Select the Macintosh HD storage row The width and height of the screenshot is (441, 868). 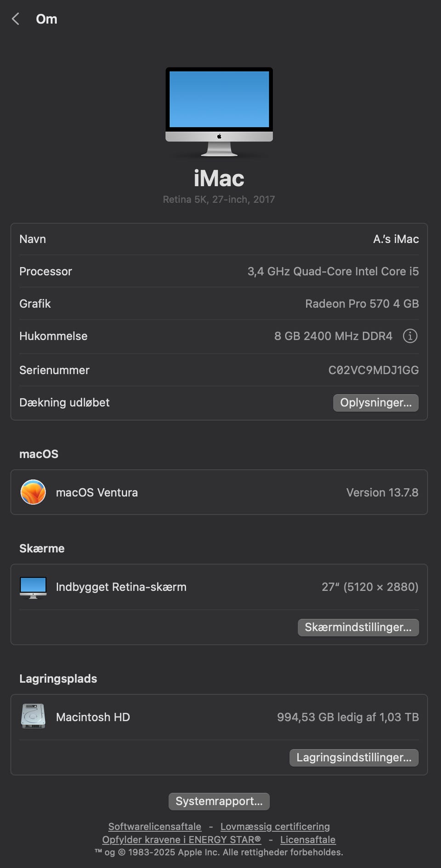tap(219, 717)
